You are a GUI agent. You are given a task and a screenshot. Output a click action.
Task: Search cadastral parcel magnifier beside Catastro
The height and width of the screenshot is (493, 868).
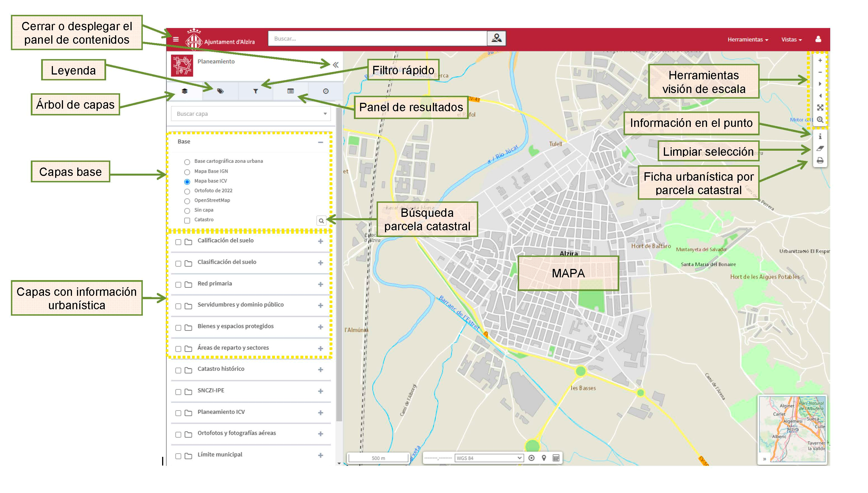pyautogui.click(x=321, y=221)
